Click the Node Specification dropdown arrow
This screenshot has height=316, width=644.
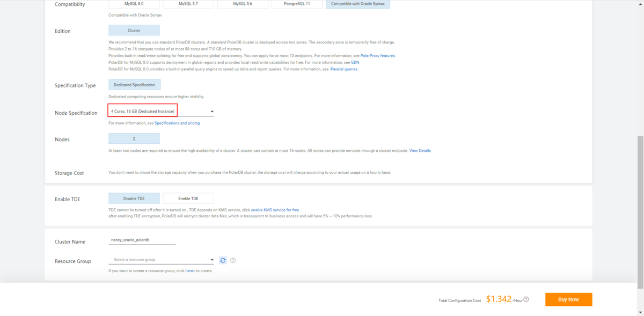point(212,112)
